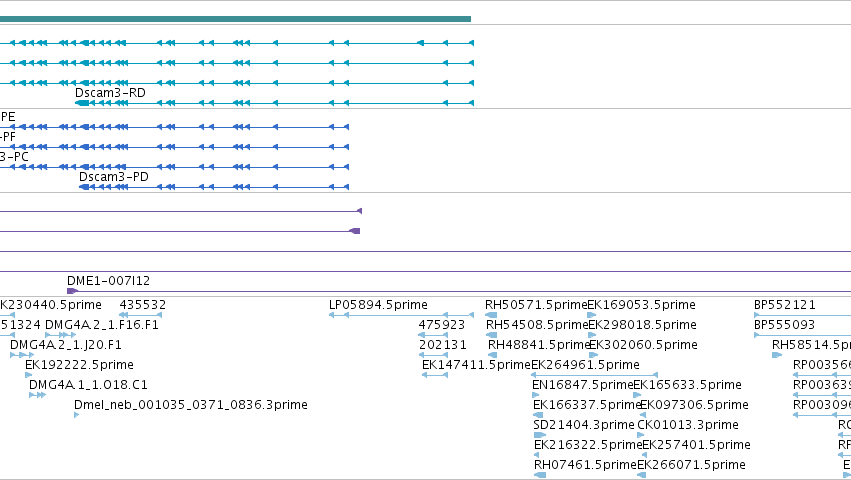Select SD21404.3prime EST label
Viewport: 851px width, 480px height.
tap(584, 425)
